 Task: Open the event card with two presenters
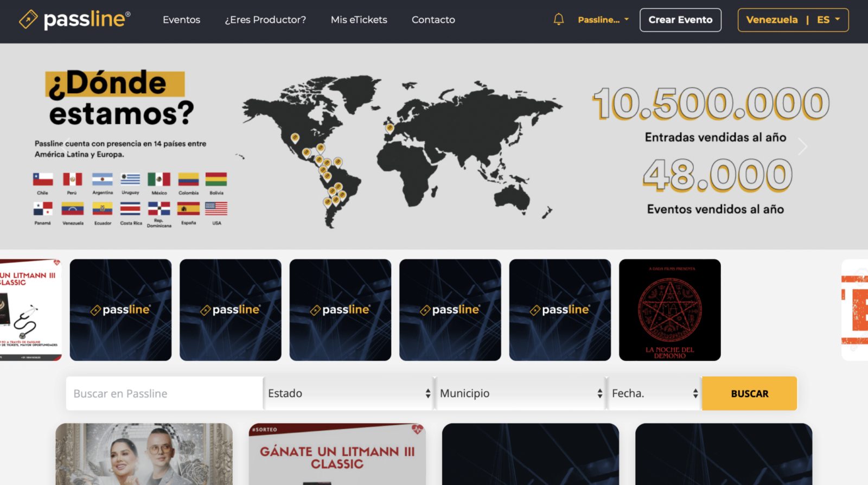pyautogui.click(x=144, y=454)
